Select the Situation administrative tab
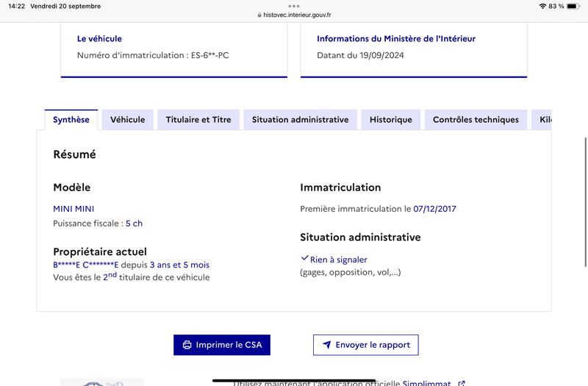This screenshot has height=386, width=588. pos(300,120)
